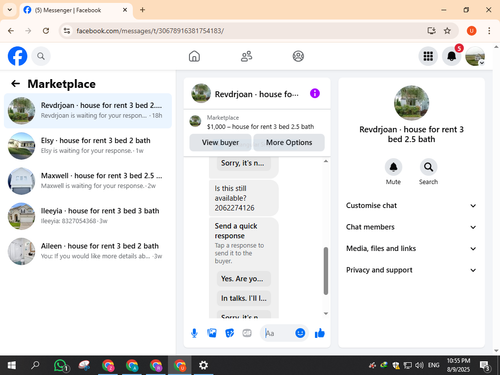This screenshot has width=500, height=375.
Task: Search in conversation magnifier icon
Action: coord(428,167)
